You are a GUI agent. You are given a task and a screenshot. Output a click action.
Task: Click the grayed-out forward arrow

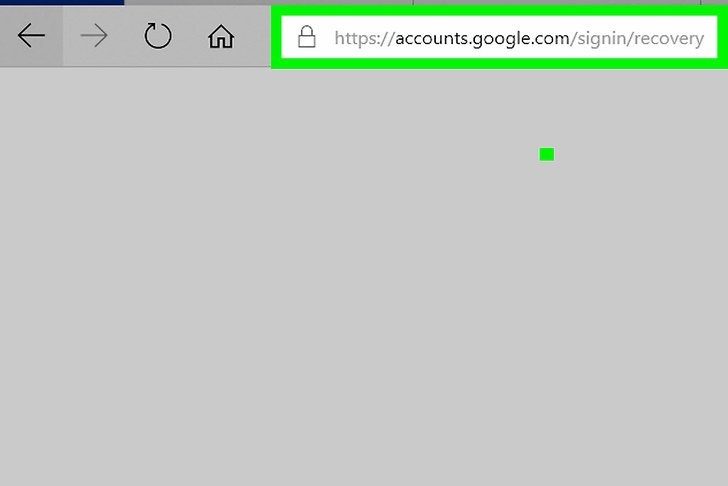[x=94, y=36]
